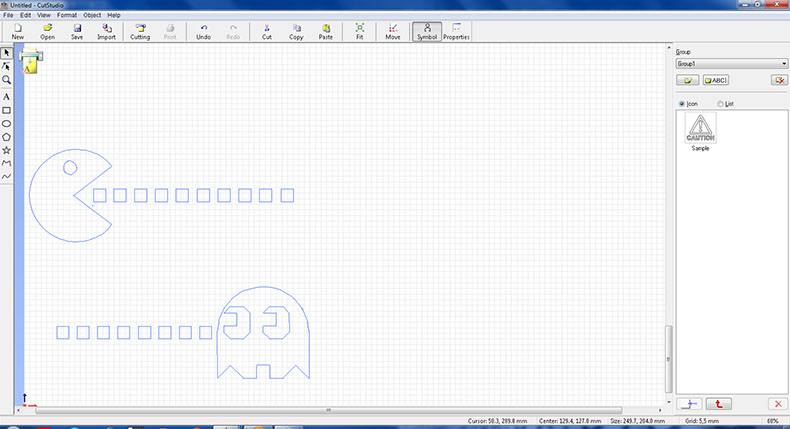790x429 pixels.
Task: Click the cutting machine icon on canvas
Action: [30, 61]
